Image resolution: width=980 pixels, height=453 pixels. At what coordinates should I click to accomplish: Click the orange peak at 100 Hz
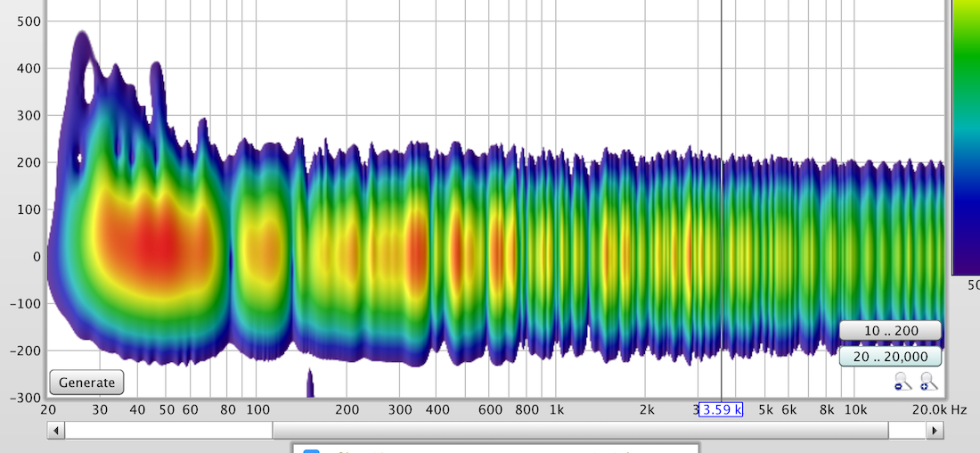tap(260, 250)
